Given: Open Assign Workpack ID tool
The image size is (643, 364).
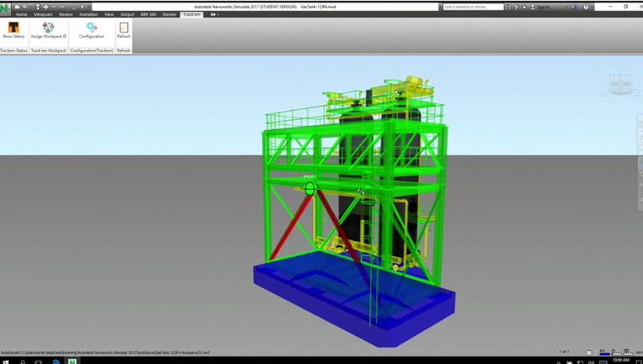Looking at the screenshot, I should [x=48, y=28].
